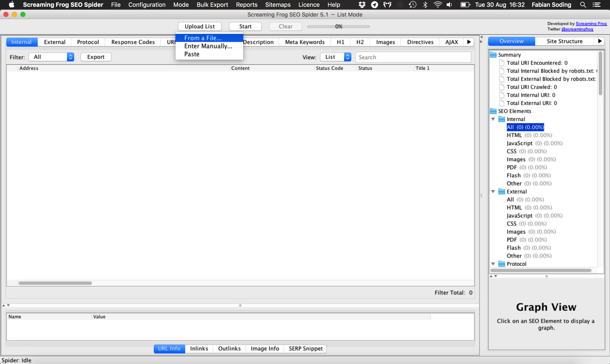610x364 pixels.
Task: Click the Content column header
Action: pyautogui.click(x=272, y=68)
